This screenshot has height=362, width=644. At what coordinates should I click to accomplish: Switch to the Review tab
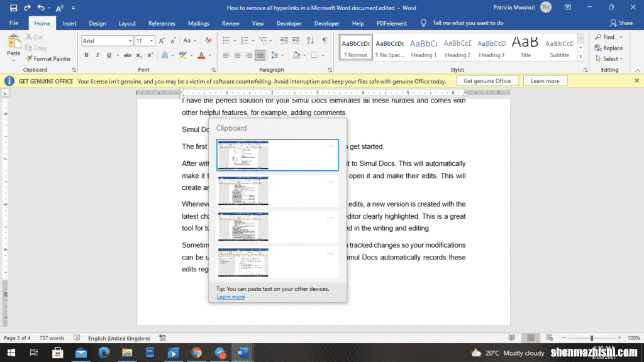pyautogui.click(x=230, y=23)
